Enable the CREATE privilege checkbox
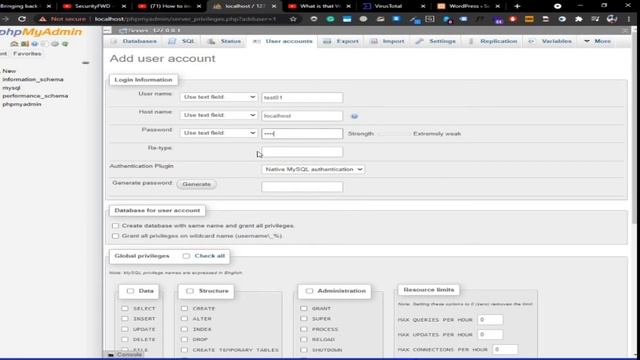Image resolution: width=640 pixels, height=360 pixels. coord(184,308)
